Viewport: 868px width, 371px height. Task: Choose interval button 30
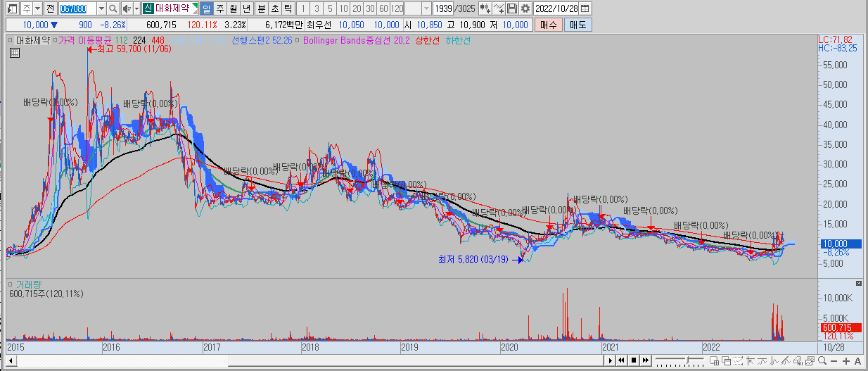[x=369, y=8]
